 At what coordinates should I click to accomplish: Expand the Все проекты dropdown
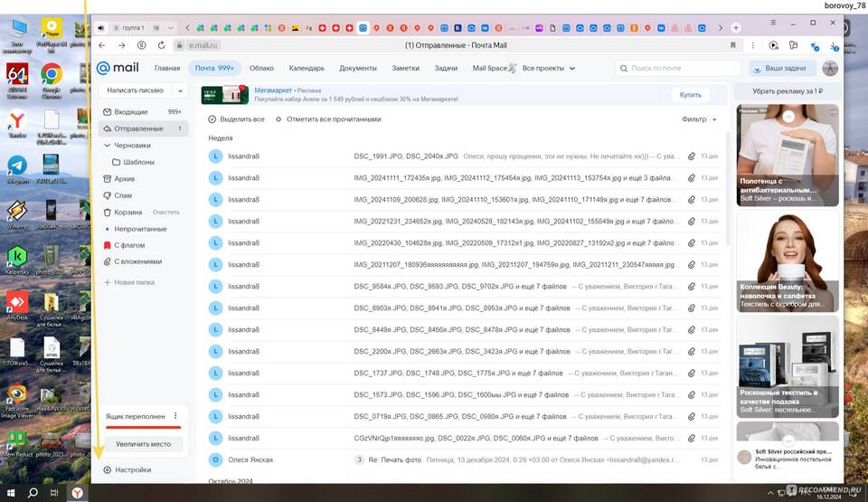(x=549, y=68)
